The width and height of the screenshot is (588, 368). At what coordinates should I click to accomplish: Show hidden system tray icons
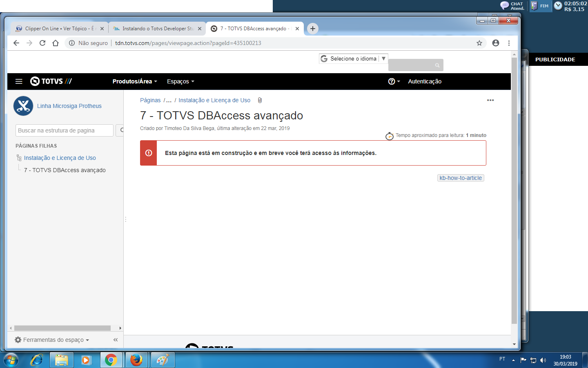coord(513,360)
